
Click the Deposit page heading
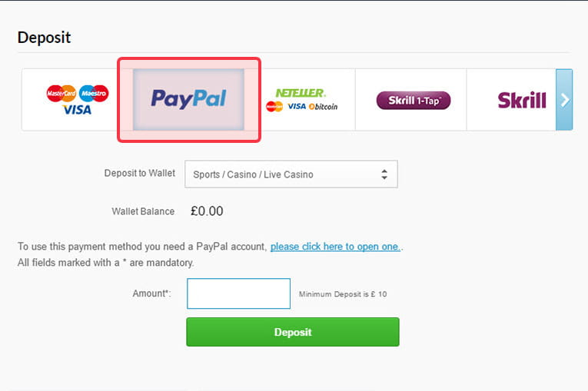coord(45,38)
